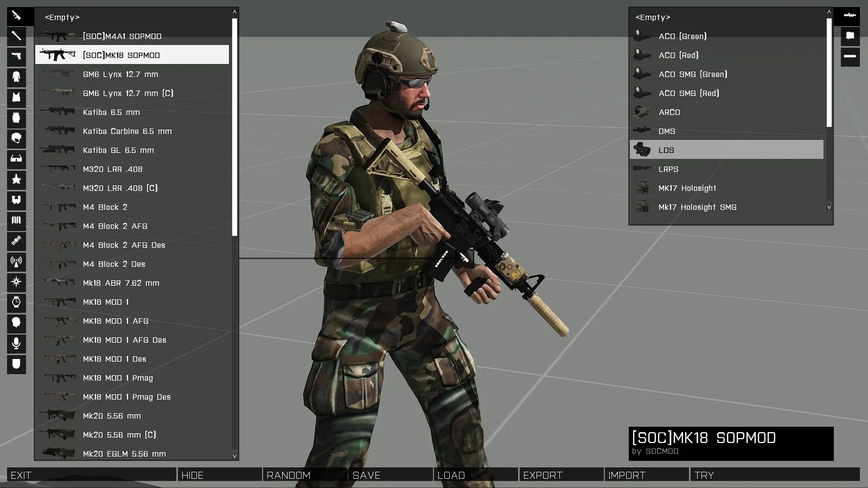Select ARCO optic
Screen dimensions: 868x488
pyautogui.click(x=727, y=112)
